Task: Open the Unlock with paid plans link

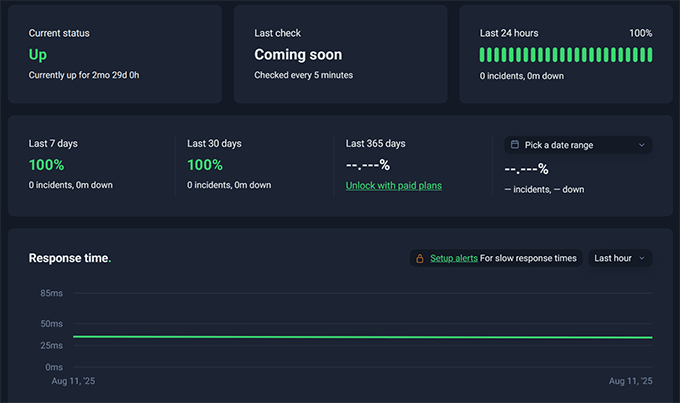Action: [393, 185]
